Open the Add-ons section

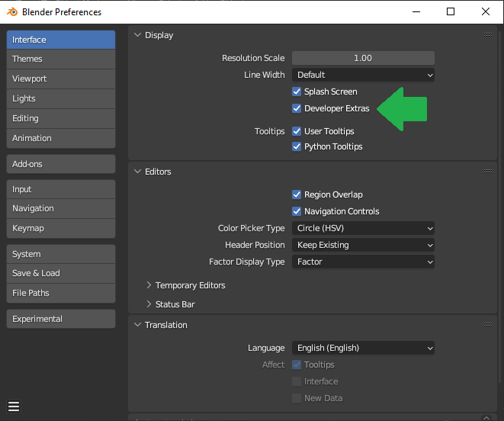61,164
